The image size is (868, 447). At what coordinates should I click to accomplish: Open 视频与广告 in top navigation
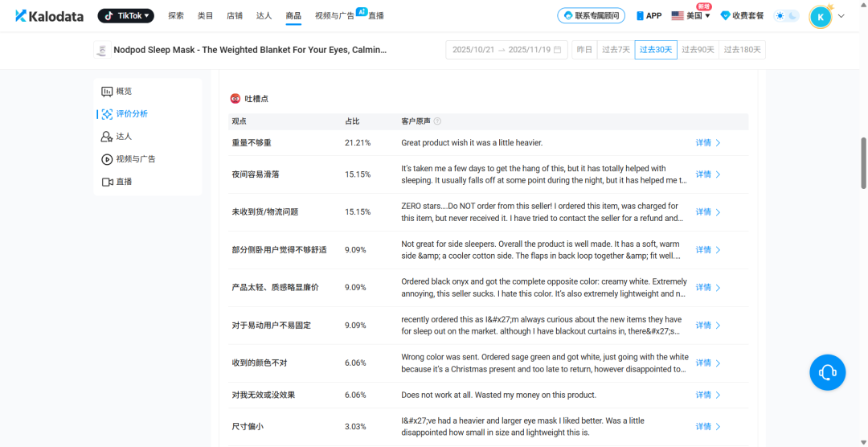pos(334,16)
